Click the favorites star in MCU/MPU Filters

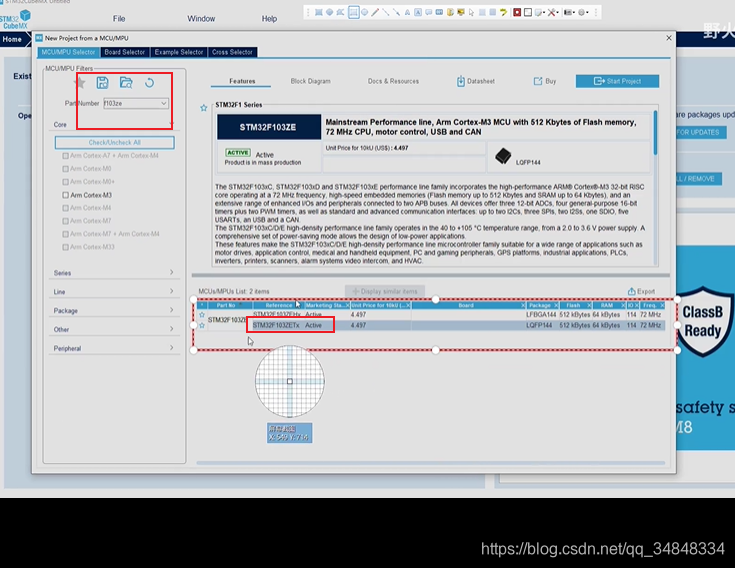tap(80, 83)
